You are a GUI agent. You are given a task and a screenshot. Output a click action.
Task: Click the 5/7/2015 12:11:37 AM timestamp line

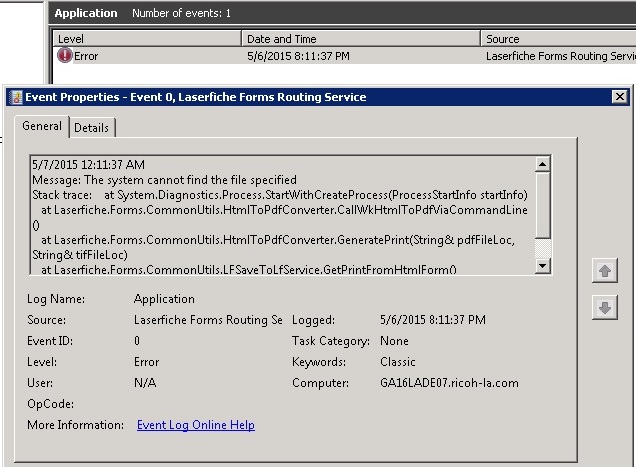[x=88, y=165]
